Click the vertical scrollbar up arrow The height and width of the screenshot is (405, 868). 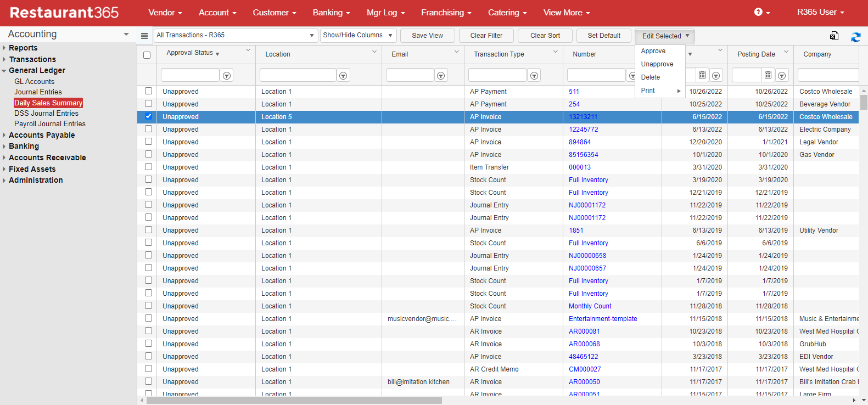click(x=864, y=90)
